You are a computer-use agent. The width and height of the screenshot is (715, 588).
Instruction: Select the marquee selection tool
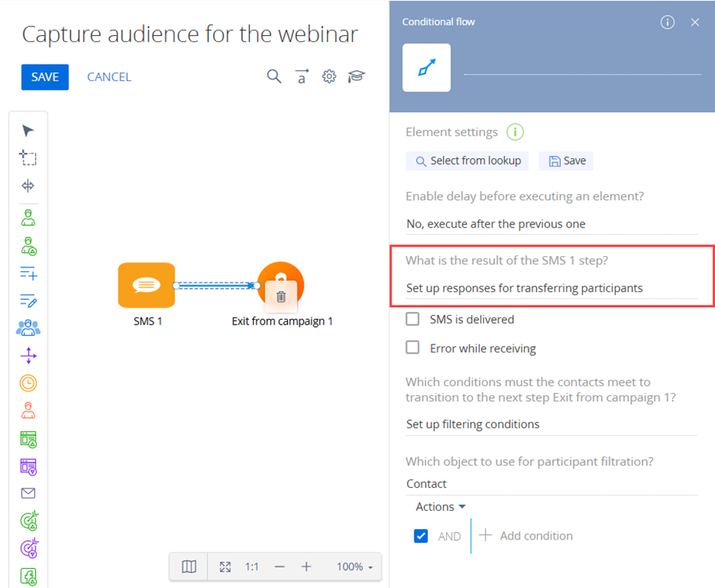coord(29,158)
